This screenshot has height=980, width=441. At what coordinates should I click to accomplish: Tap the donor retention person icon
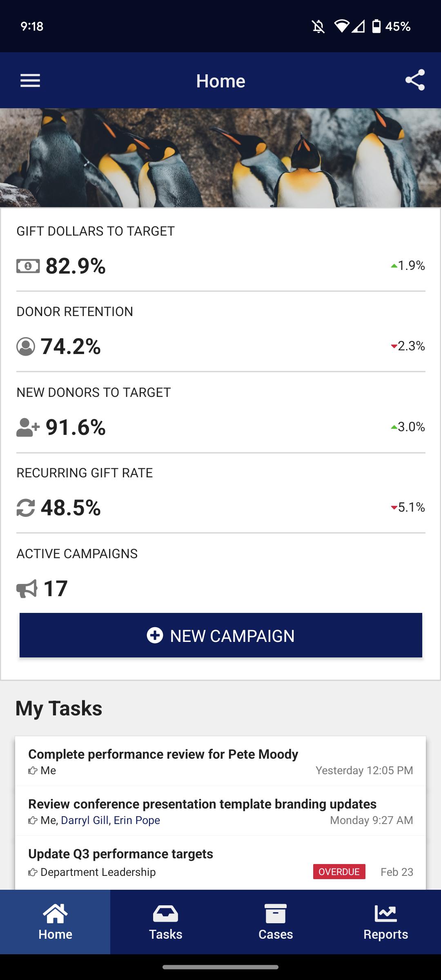click(x=26, y=347)
